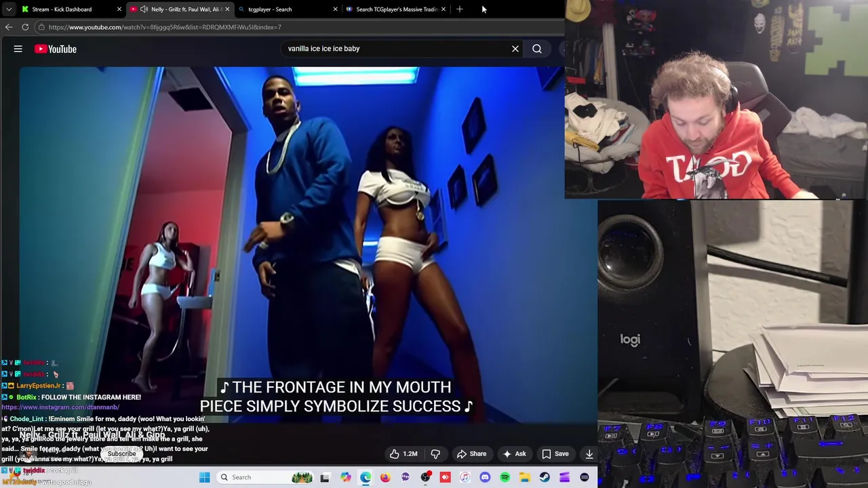Open Discord from the taskbar

[x=485, y=477]
